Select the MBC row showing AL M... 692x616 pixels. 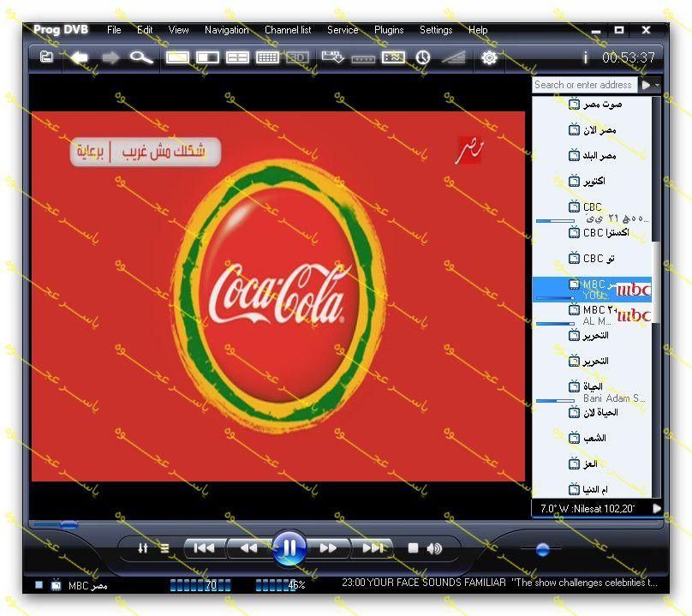coord(592,314)
